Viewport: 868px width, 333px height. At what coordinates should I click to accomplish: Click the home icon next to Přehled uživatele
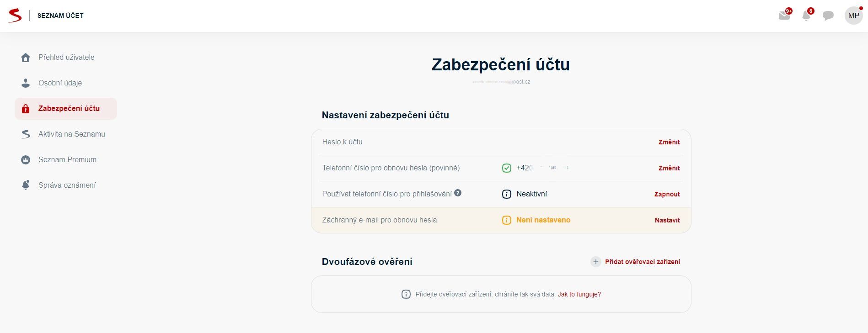point(25,57)
